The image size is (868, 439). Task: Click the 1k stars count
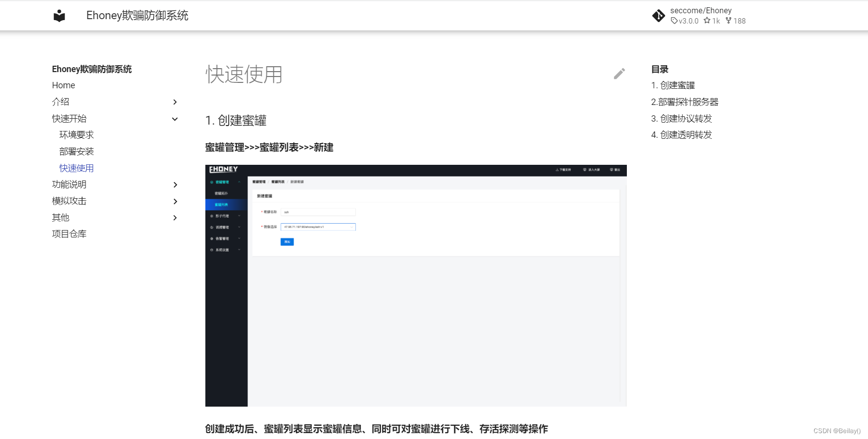712,21
